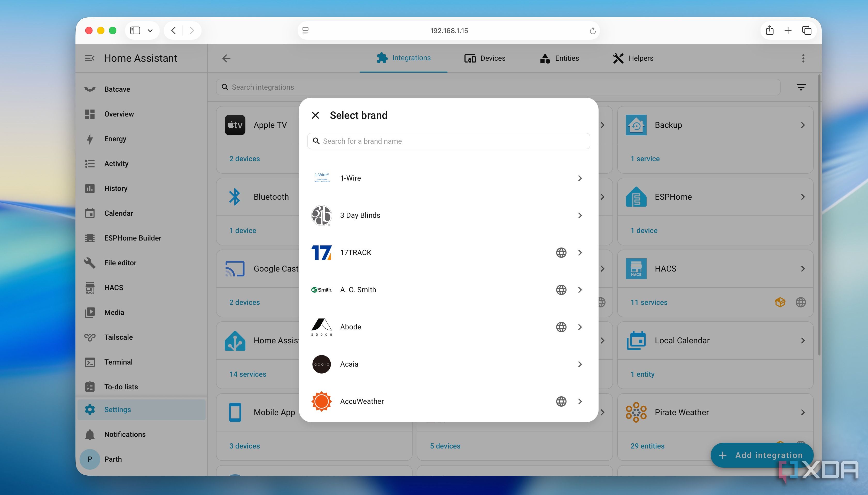Click the Search for a brand name field
868x495 pixels.
tap(448, 141)
